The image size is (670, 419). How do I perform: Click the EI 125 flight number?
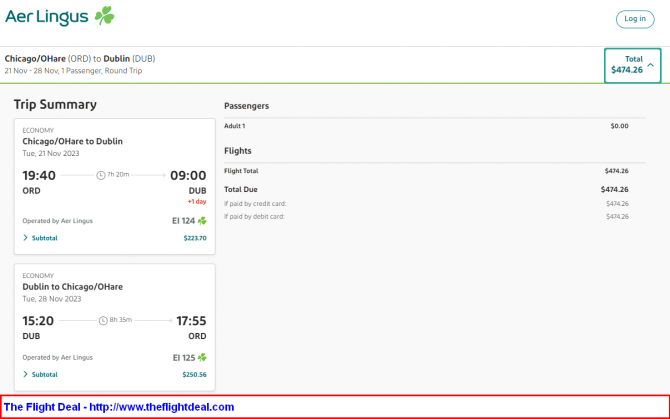point(184,357)
